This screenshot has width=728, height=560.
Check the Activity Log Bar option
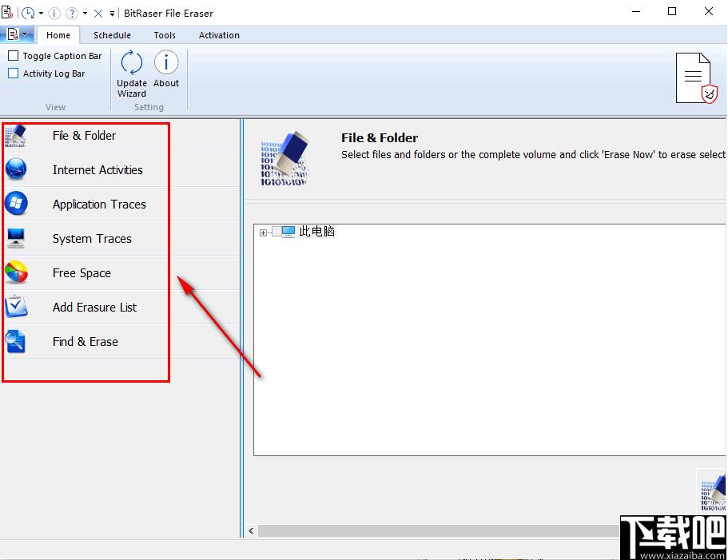point(14,73)
